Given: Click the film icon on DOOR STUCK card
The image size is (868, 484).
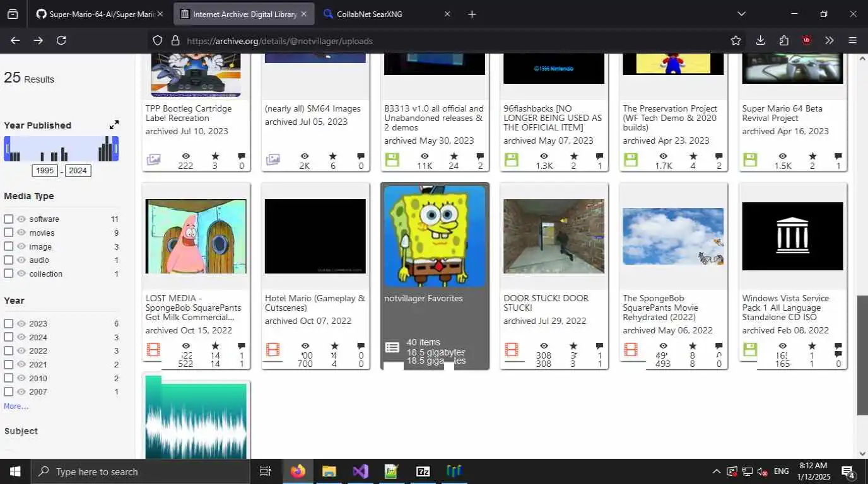Looking at the screenshot, I should (511, 349).
